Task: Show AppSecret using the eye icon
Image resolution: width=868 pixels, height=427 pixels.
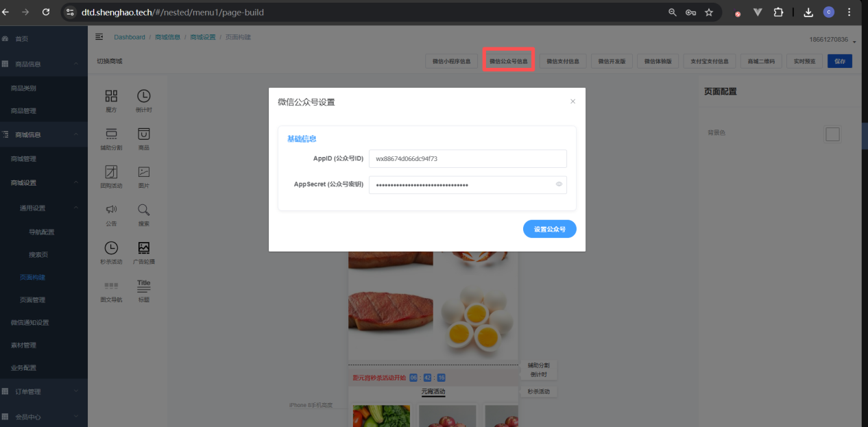Action: (559, 184)
